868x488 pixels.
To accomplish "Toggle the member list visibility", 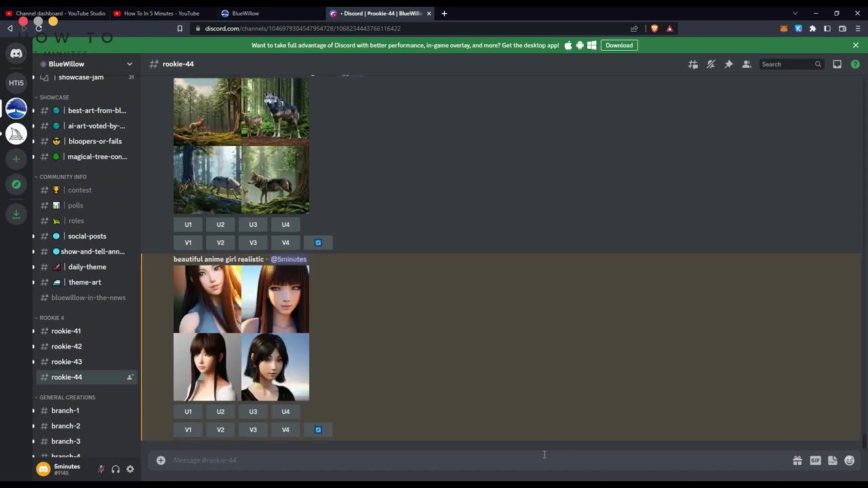I will coord(747,64).
